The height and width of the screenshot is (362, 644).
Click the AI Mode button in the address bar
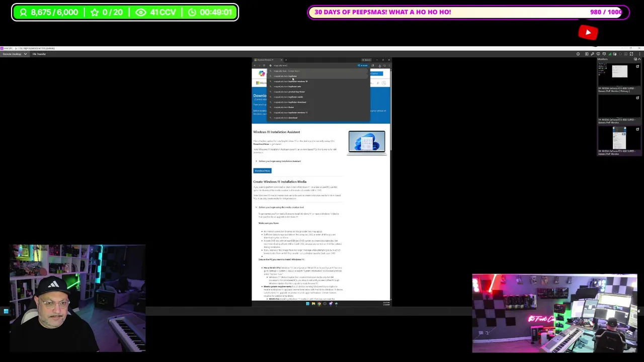coord(362,65)
